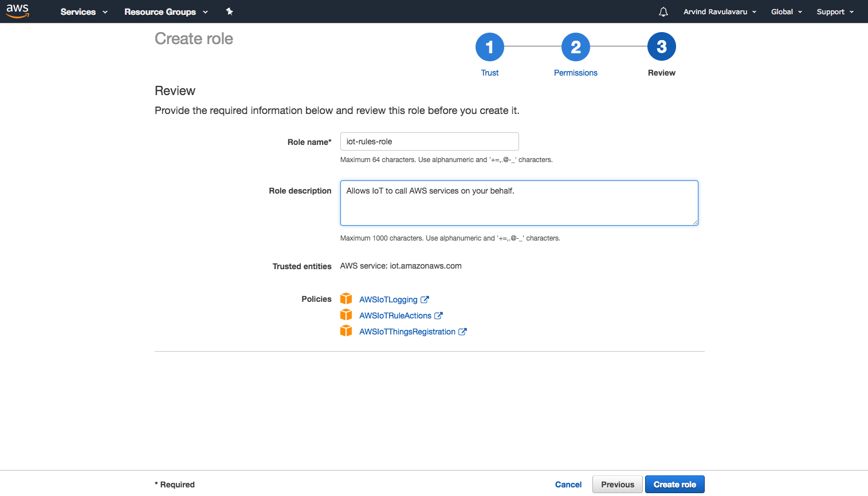Click the '* Required' footer note
Viewport: 868px width, 496px height.
pos(175,485)
